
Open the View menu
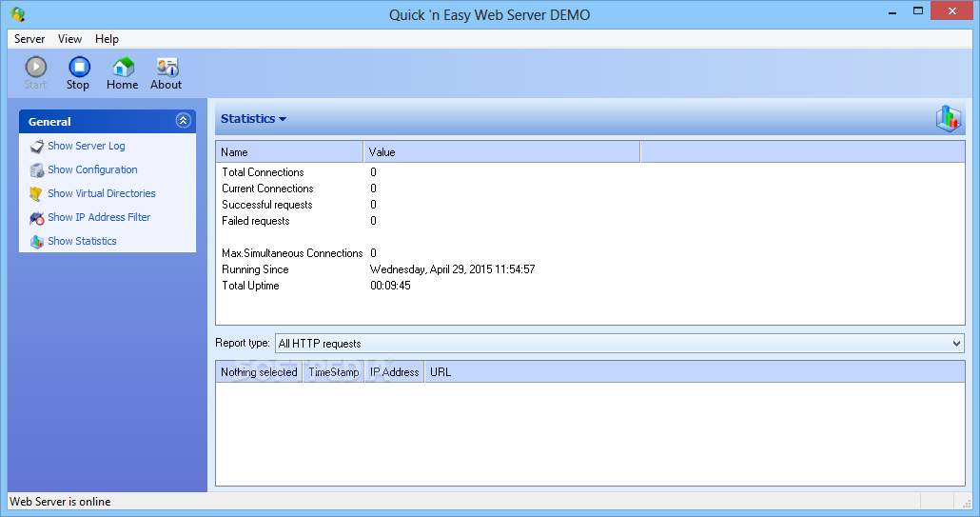coord(69,39)
